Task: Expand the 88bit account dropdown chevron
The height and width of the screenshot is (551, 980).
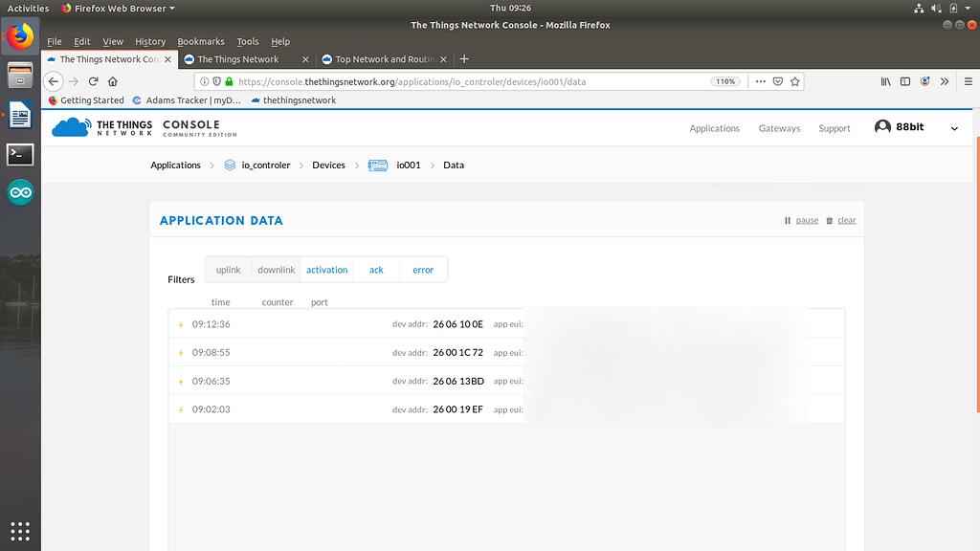Action: click(953, 125)
